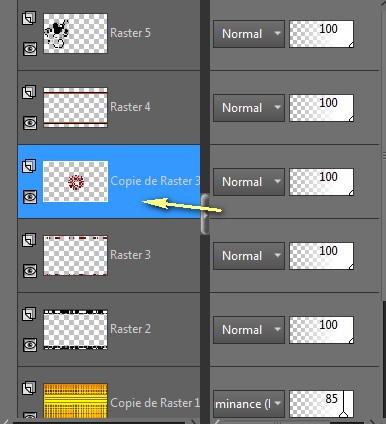
Task: Toggle visibility of Raster 4 layer
Action: tap(30, 123)
